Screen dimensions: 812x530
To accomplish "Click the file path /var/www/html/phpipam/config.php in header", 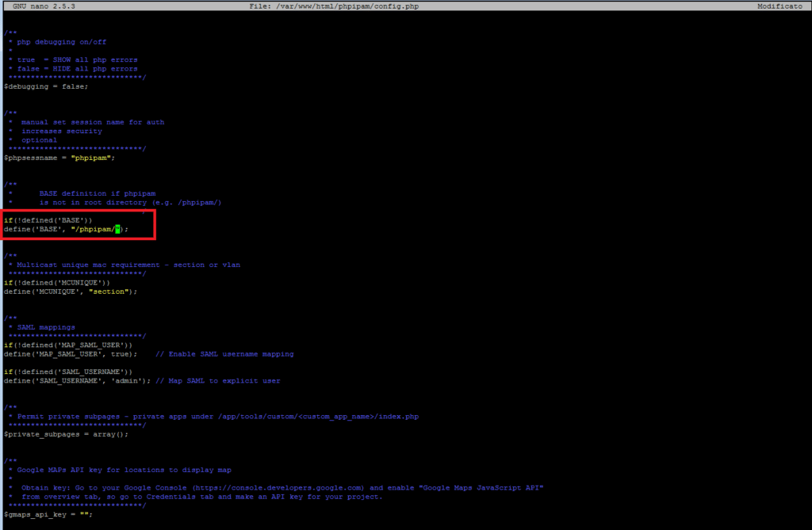I will tap(347, 6).
